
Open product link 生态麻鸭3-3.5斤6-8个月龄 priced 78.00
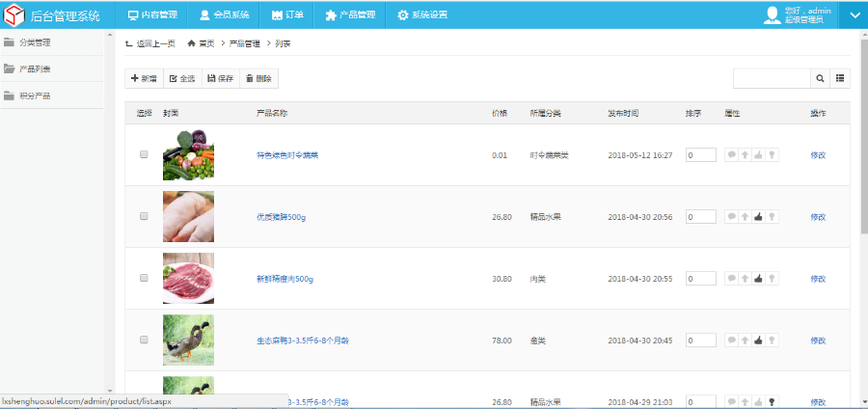[x=303, y=341]
